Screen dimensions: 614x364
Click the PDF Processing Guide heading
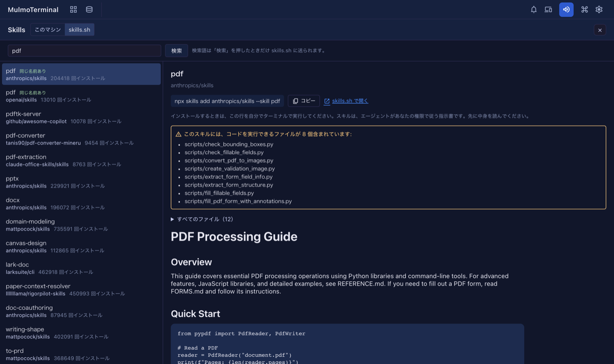[x=234, y=237]
